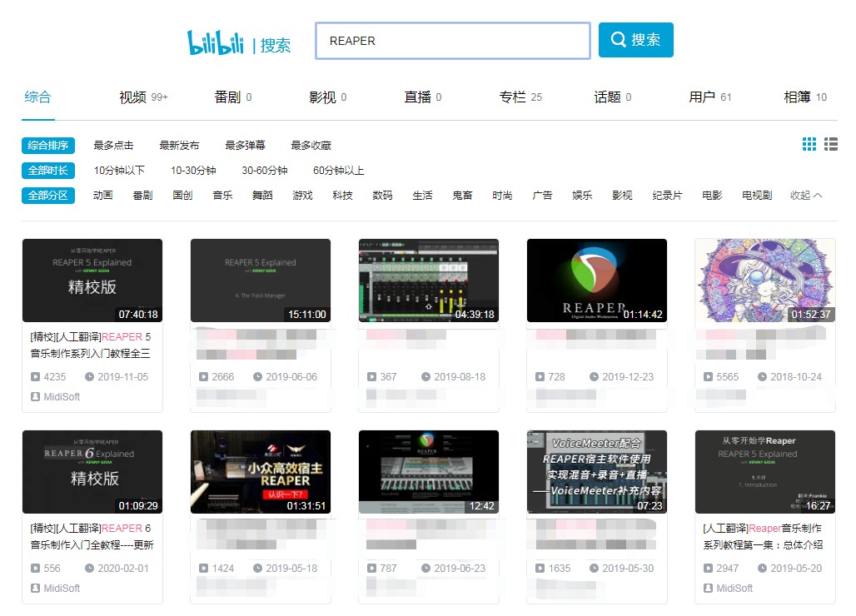The image size is (856, 616).
Task: Filter category to 电影
Action: click(x=712, y=196)
